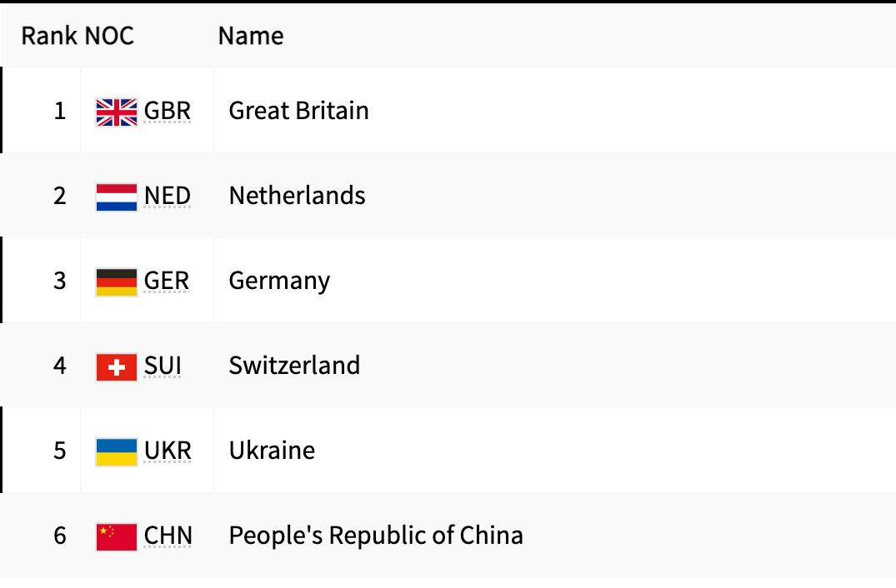This screenshot has width=896, height=588.
Task: Select the GBR country code
Action: point(168,111)
